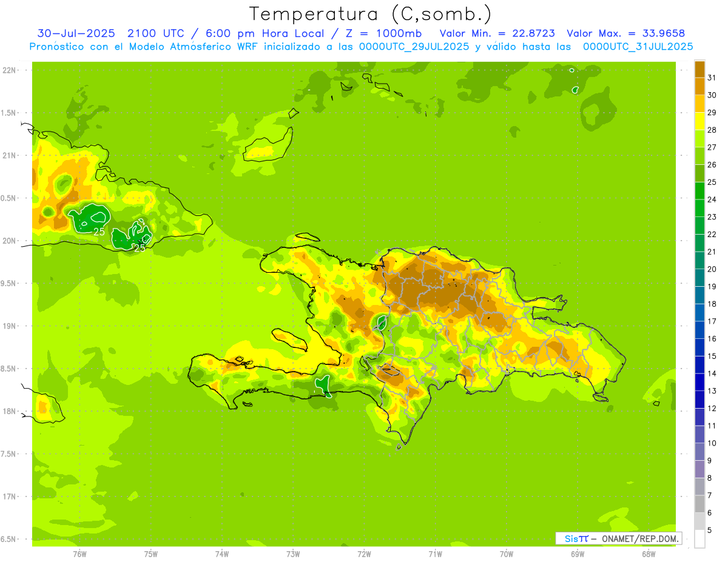
Task: Click the "21N" latitude label
Action: click(x=9, y=155)
